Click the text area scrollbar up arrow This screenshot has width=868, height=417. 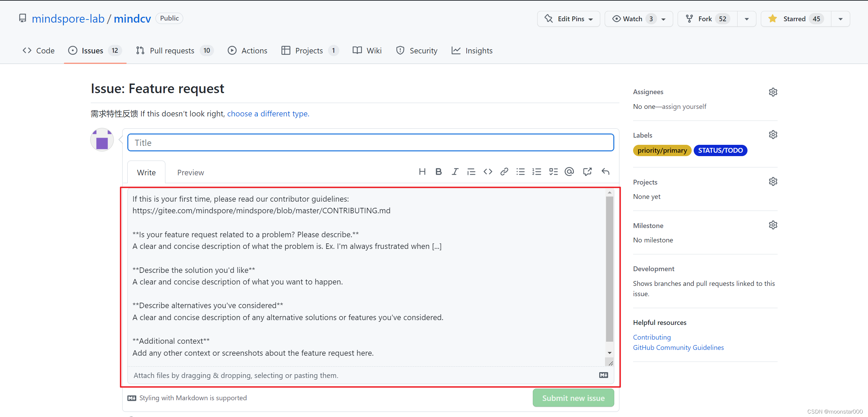point(609,193)
